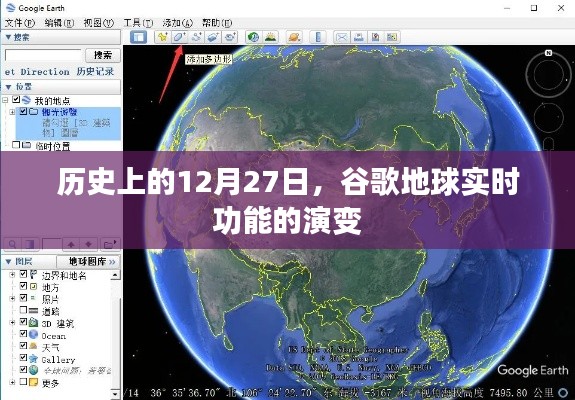
Task: Toggle sunlight across the landscape
Action: click(271, 37)
